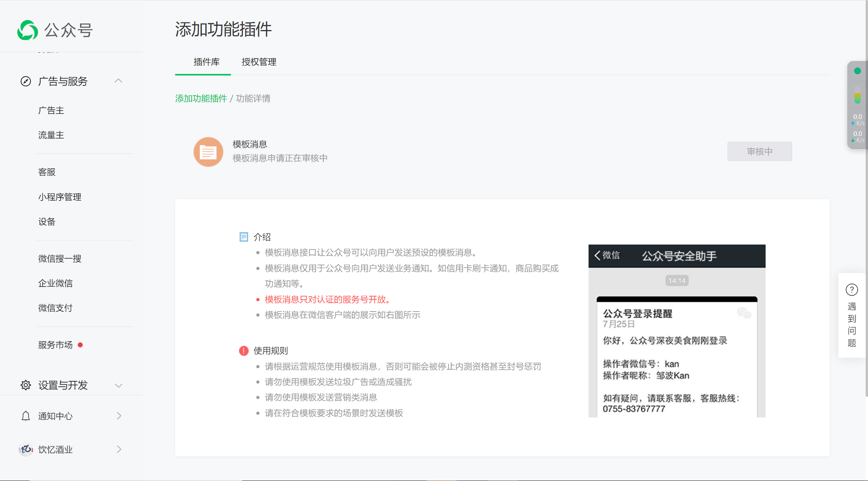Collapse the 广告与服务 section chevron

tap(119, 81)
